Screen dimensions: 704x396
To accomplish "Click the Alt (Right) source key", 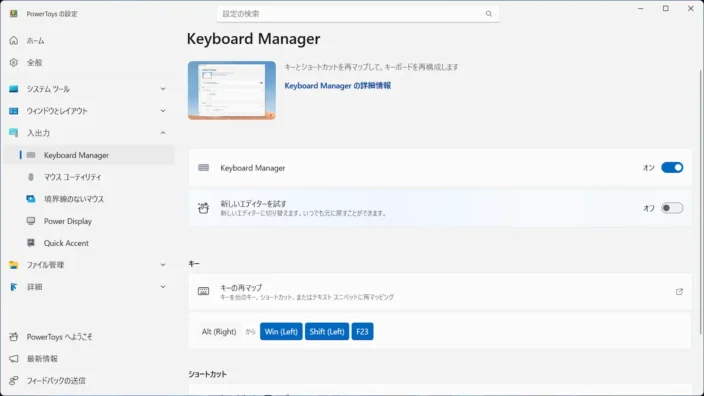I will coord(219,331).
